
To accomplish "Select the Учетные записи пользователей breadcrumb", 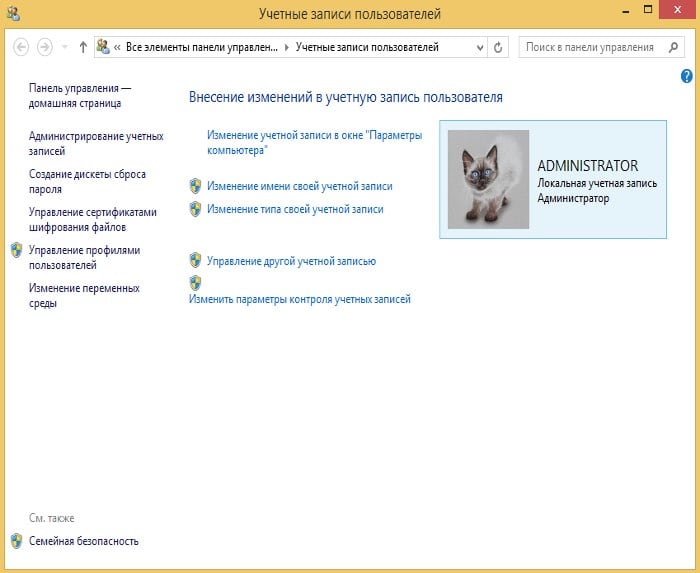I will 367,47.
